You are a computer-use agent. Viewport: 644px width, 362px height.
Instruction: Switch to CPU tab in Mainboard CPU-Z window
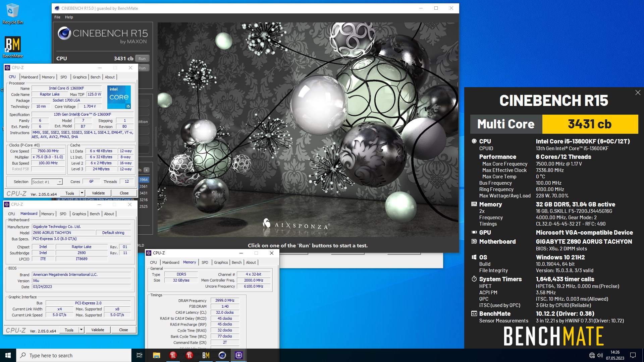pyautogui.click(x=11, y=214)
